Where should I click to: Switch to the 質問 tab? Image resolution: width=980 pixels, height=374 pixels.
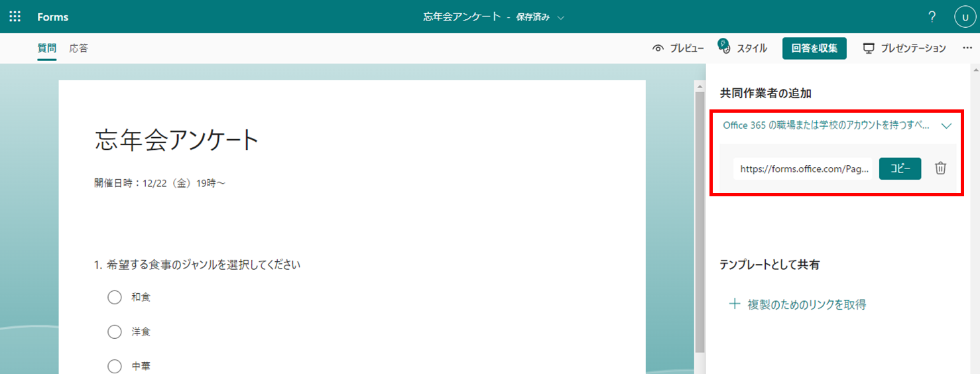(x=46, y=48)
